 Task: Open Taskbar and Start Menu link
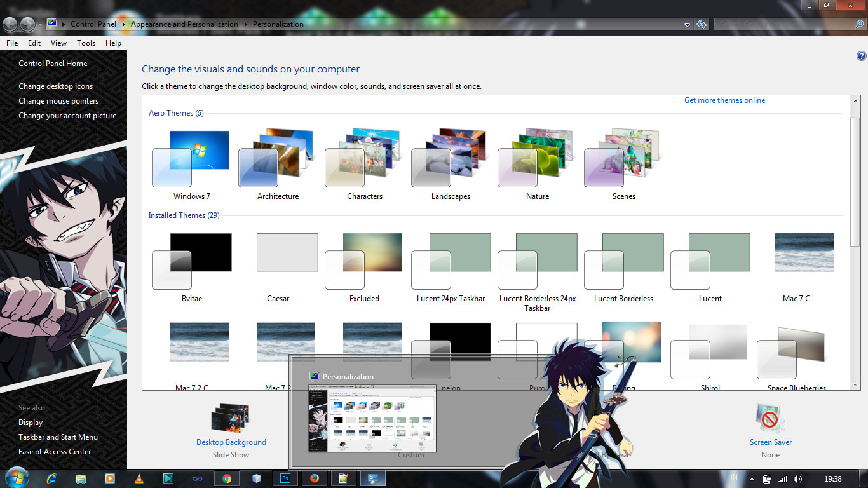[58, 437]
